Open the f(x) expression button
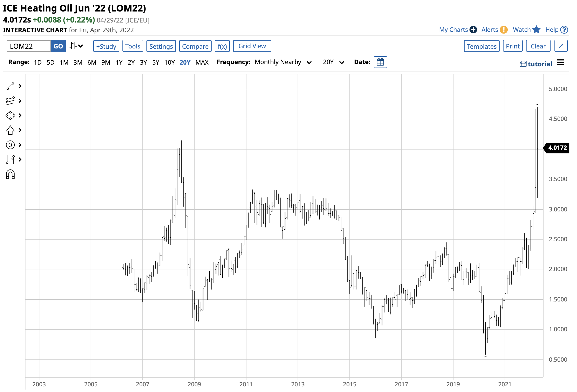This screenshot has width=577, height=392. (x=222, y=46)
